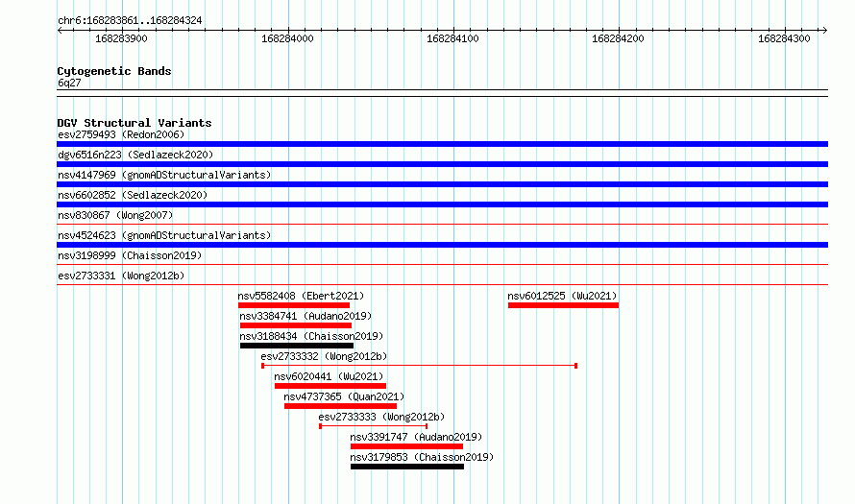Click the red nsv6020441 bar
The image size is (855, 504).
click(x=330, y=386)
